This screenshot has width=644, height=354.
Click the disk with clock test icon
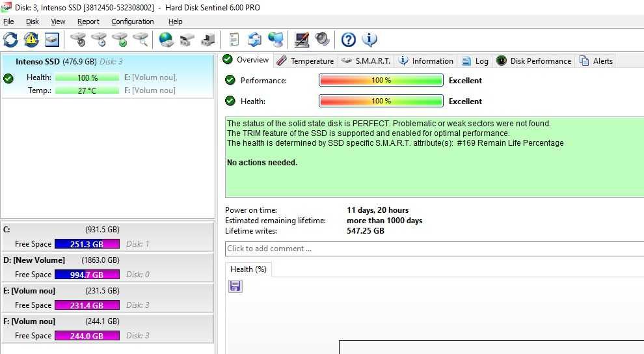pyautogui.click(x=99, y=40)
